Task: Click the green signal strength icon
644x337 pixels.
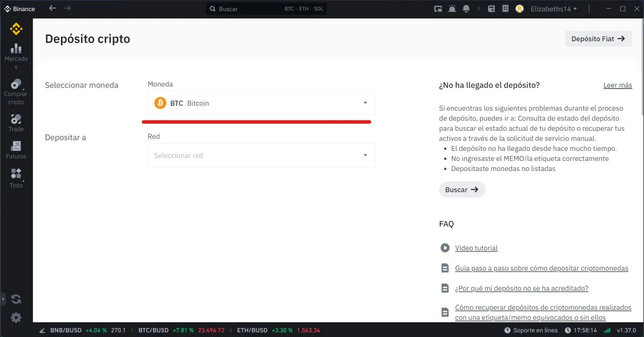Action: click(607, 330)
